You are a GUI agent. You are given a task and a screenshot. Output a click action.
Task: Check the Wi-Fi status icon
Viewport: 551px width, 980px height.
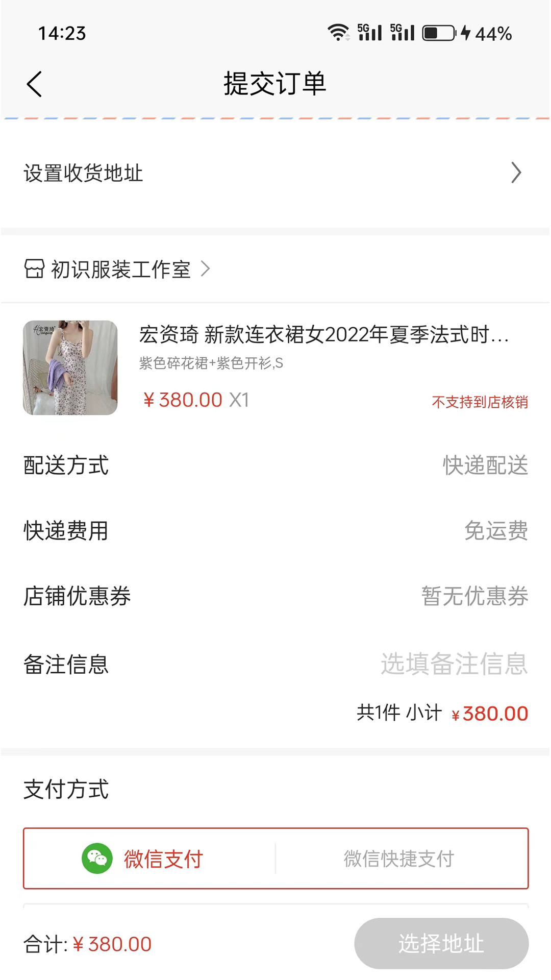tap(338, 33)
